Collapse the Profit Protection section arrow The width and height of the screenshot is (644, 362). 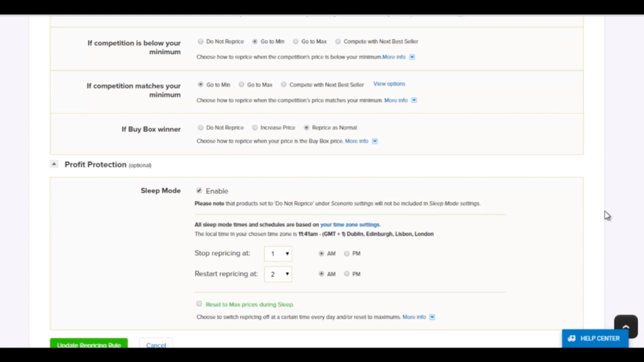click(54, 165)
